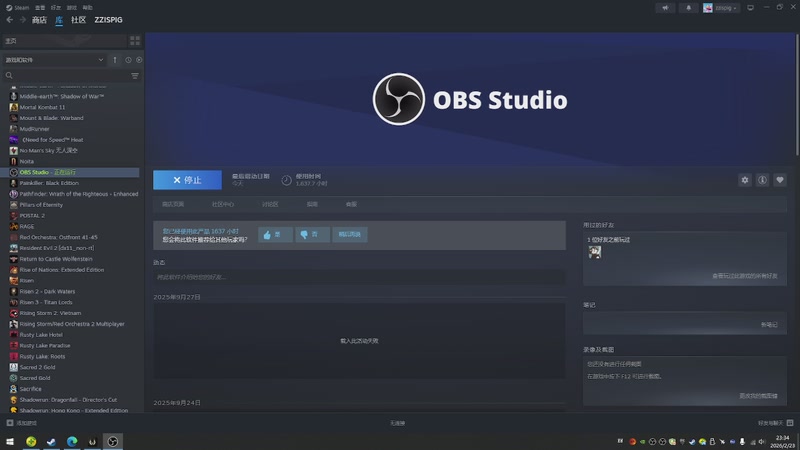Recommend OBS Studio with thumbs-up 是 button
This screenshot has width=800, height=450.
click(275, 234)
